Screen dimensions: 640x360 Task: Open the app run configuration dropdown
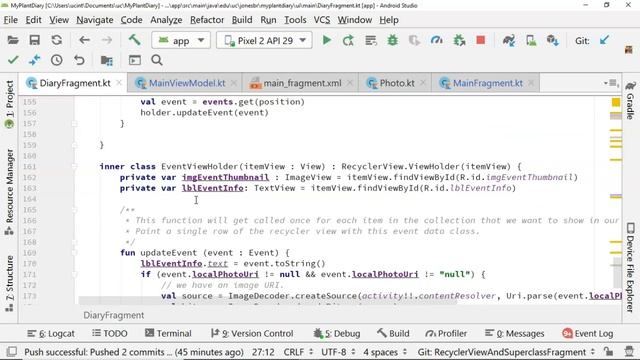pyautogui.click(x=181, y=40)
